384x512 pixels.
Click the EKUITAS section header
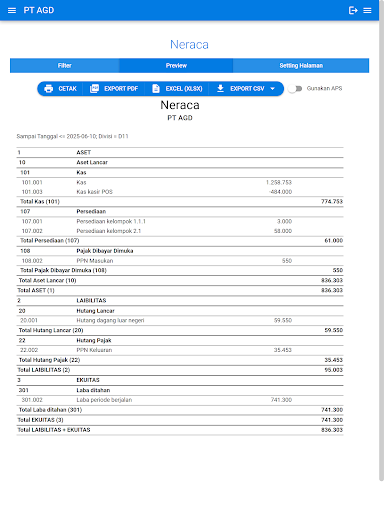pos(180,380)
